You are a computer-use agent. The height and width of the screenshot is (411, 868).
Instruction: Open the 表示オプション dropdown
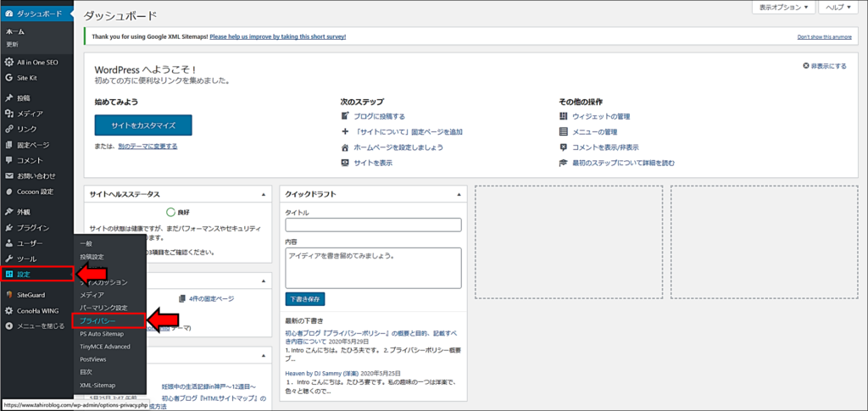coord(783,8)
